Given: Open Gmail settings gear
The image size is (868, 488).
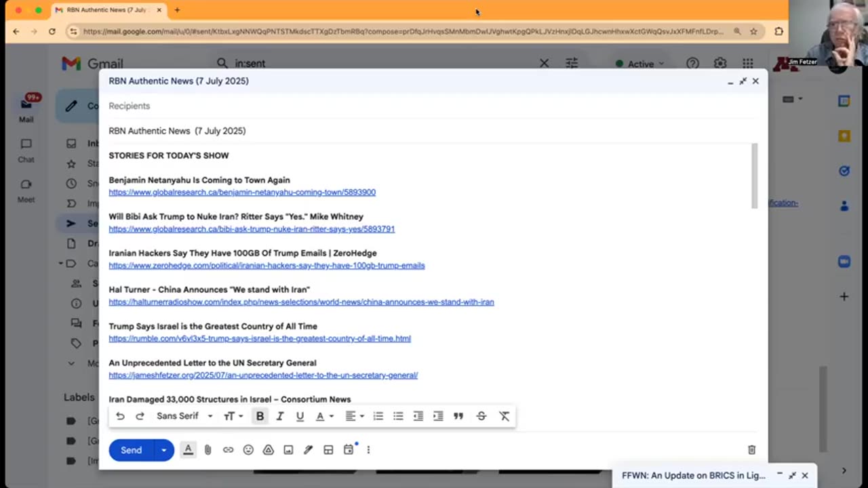Looking at the screenshot, I should click(x=720, y=64).
